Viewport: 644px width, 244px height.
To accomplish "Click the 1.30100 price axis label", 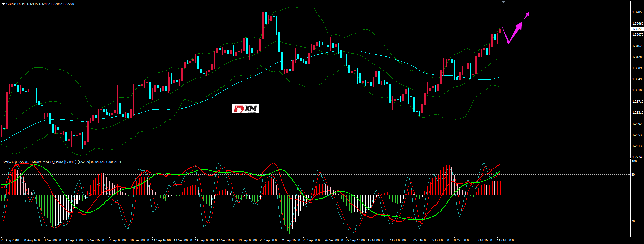I will click(637, 90).
